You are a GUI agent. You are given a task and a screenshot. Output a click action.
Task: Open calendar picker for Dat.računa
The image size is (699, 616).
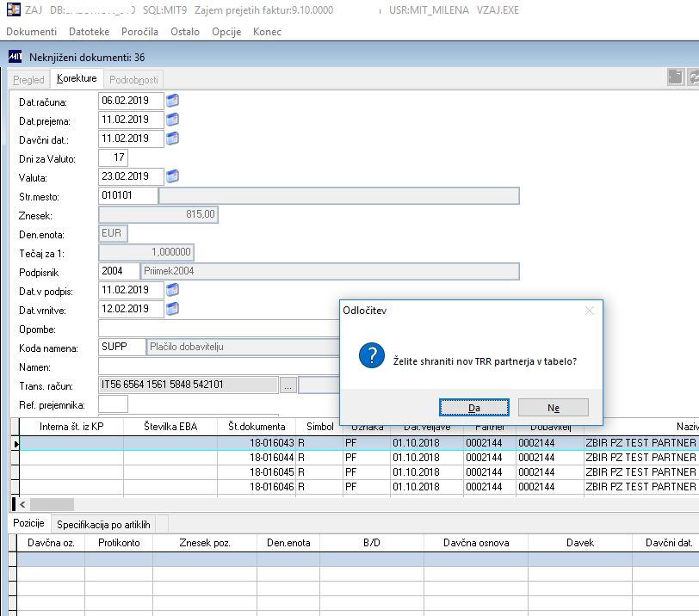point(172,101)
